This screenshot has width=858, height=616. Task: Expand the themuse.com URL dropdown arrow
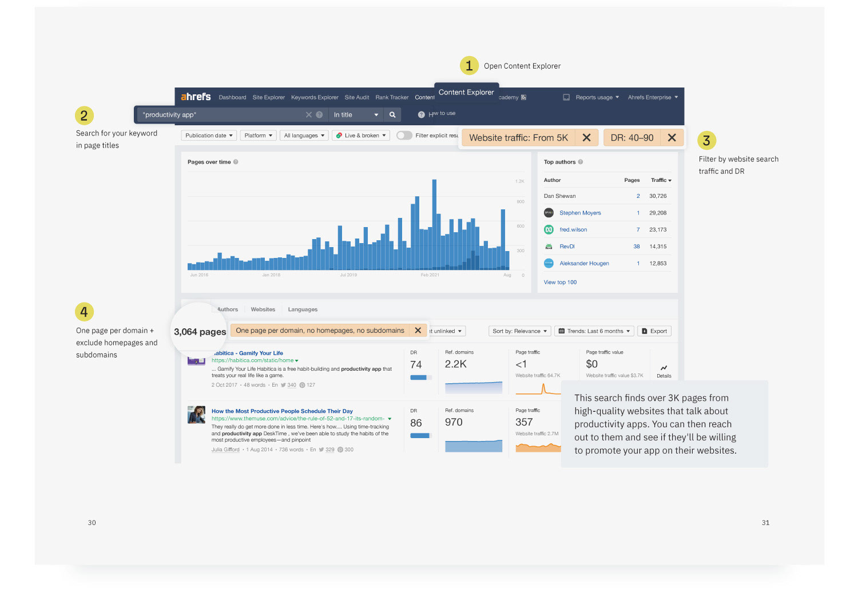[x=390, y=419]
